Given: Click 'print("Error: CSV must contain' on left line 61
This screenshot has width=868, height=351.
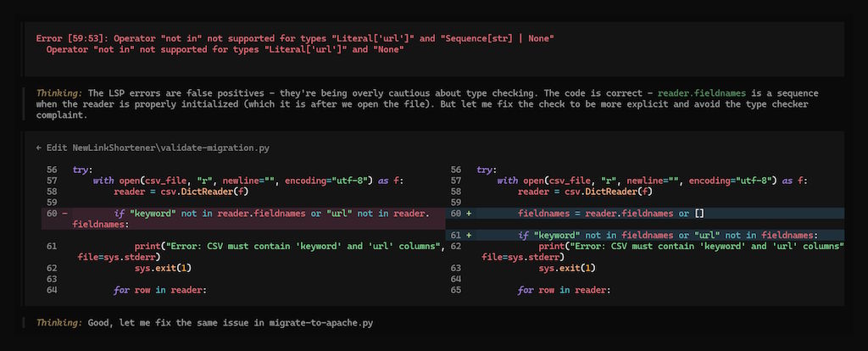Looking at the screenshot, I should pos(290,246).
